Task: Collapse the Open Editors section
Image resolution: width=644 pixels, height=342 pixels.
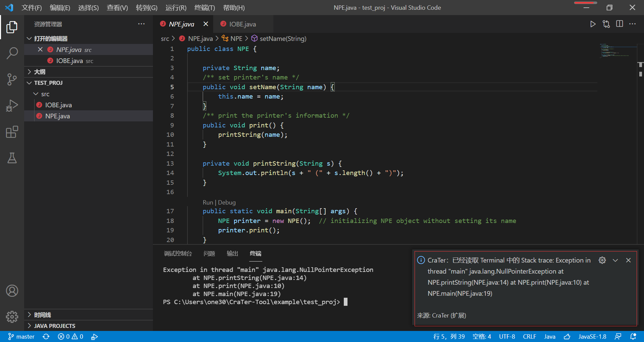Action: click(x=29, y=39)
